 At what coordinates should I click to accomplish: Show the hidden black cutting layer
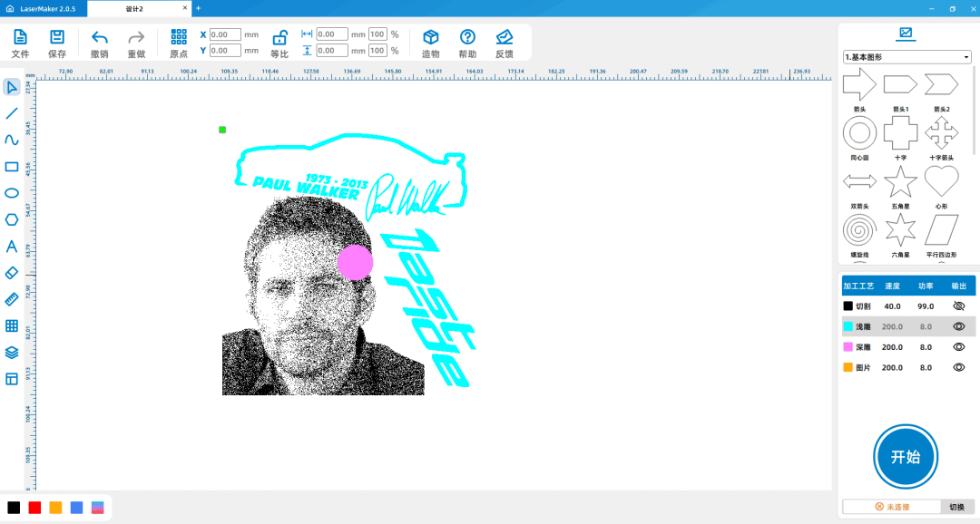[x=958, y=306]
